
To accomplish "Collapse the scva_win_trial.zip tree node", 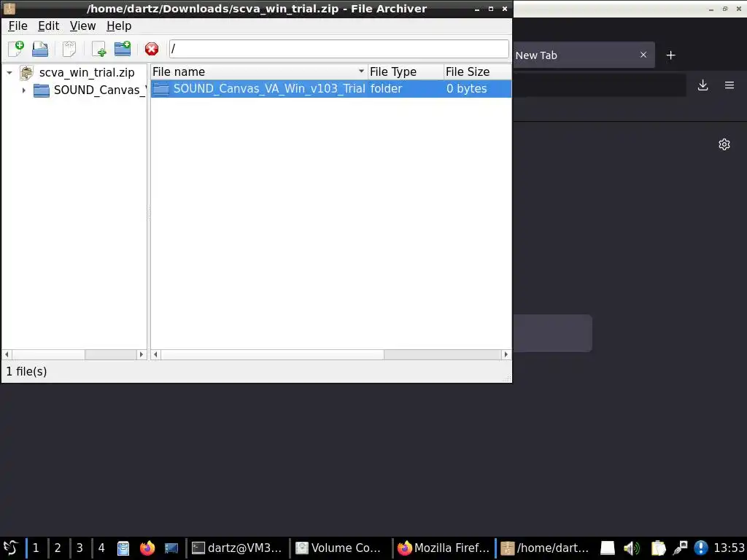I will pos(9,73).
